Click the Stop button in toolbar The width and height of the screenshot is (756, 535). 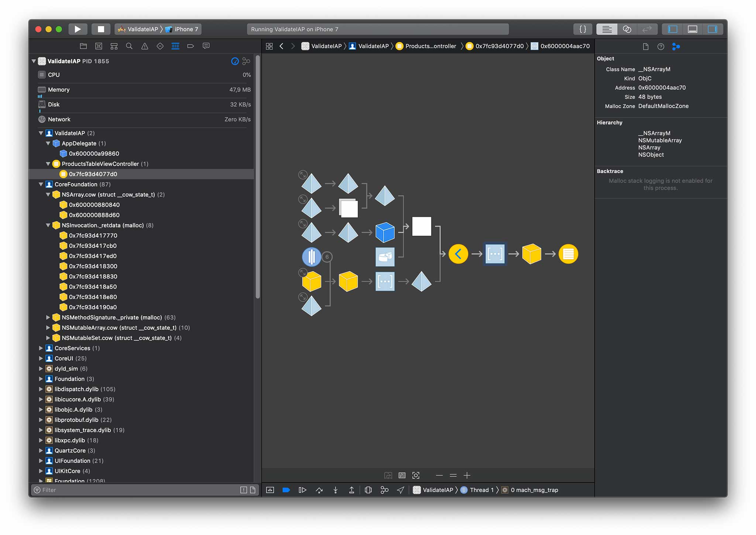(101, 29)
